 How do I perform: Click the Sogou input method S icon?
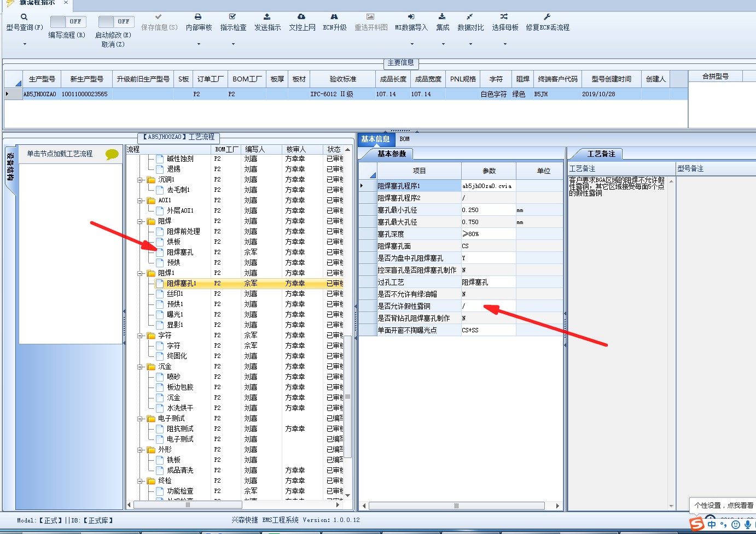click(x=696, y=524)
